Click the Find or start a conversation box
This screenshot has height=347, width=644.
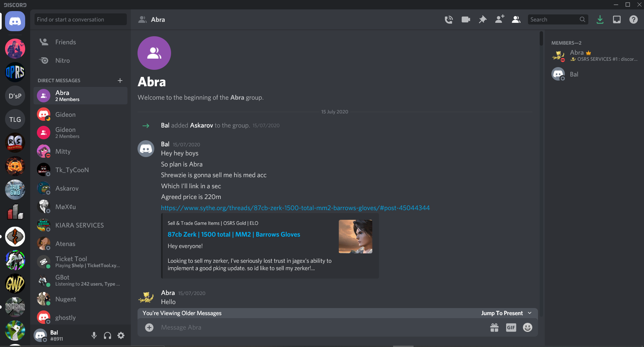[x=80, y=19]
